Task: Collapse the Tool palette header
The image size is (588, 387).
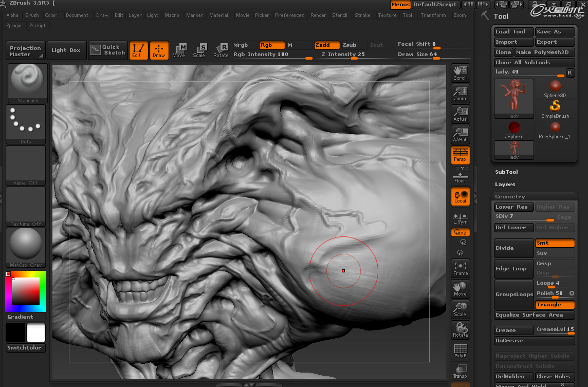Action: [501, 16]
